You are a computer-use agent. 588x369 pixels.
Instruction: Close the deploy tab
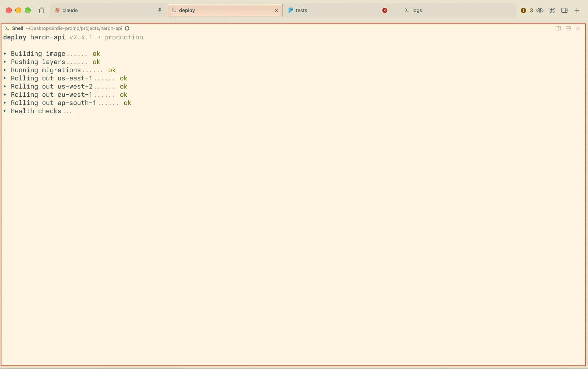(x=276, y=10)
